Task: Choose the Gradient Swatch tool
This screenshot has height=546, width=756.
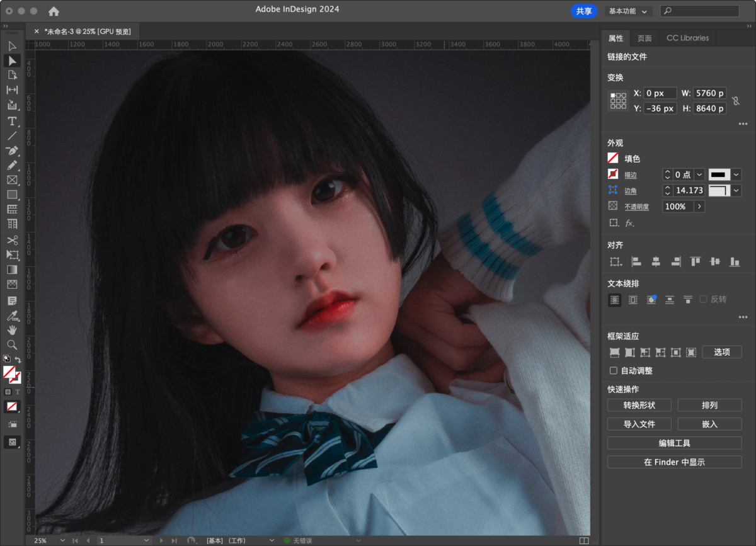Action: [x=12, y=270]
